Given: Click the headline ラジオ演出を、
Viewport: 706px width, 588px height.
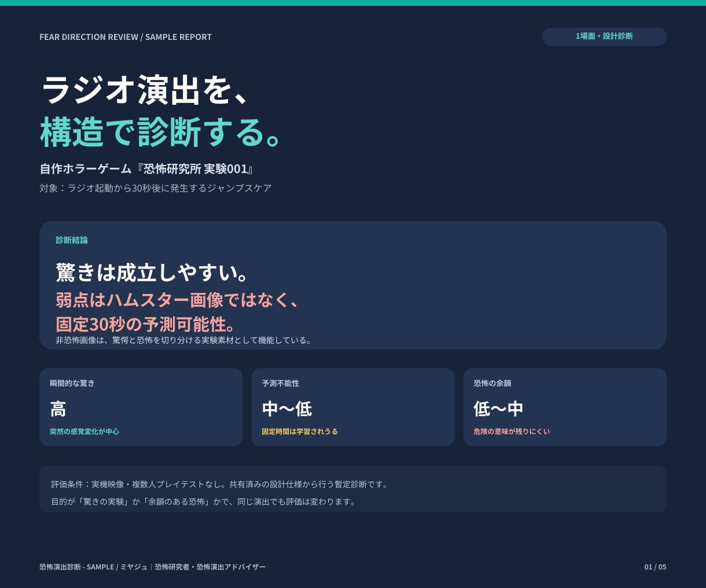Looking at the screenshot, I should coord(146,90).
